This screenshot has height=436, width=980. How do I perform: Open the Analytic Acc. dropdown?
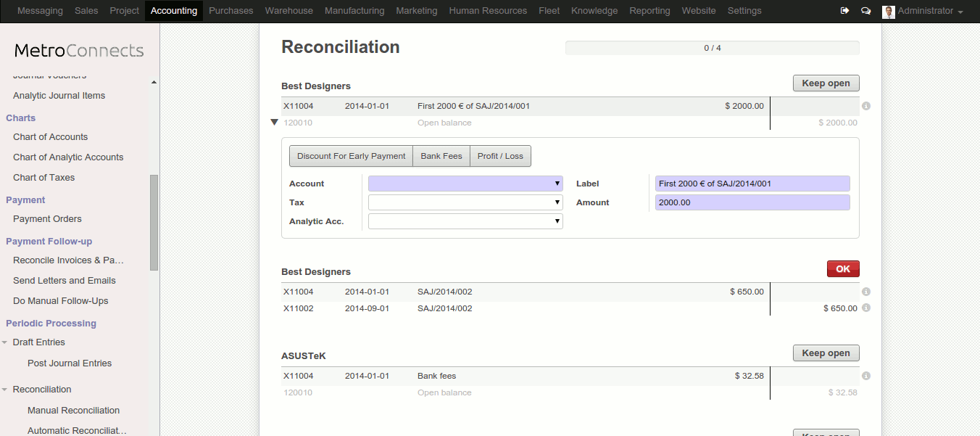coord(465,221)
